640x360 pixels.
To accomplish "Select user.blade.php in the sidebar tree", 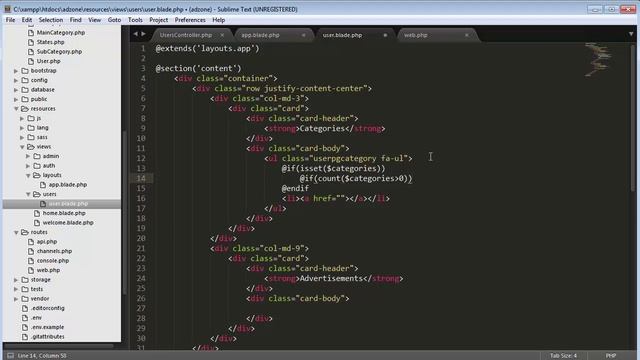I will click(x=68, y=204).
